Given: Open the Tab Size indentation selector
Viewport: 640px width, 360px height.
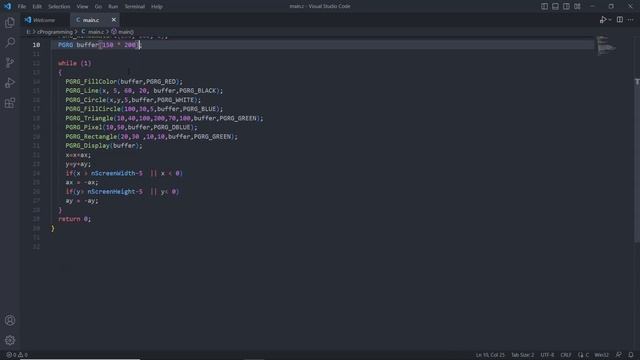Looking at the screenshot, I should 522,355.
